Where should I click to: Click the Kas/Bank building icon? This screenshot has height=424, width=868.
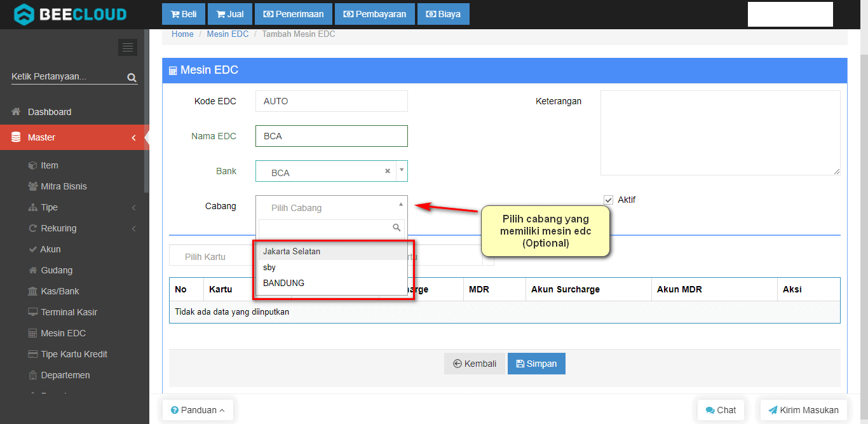coord(33,291)
